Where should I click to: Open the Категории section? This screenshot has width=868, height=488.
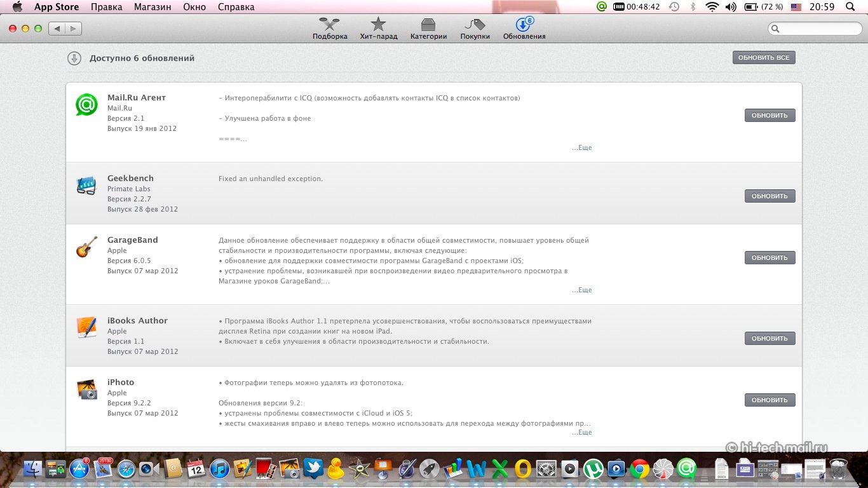[428, 29]
